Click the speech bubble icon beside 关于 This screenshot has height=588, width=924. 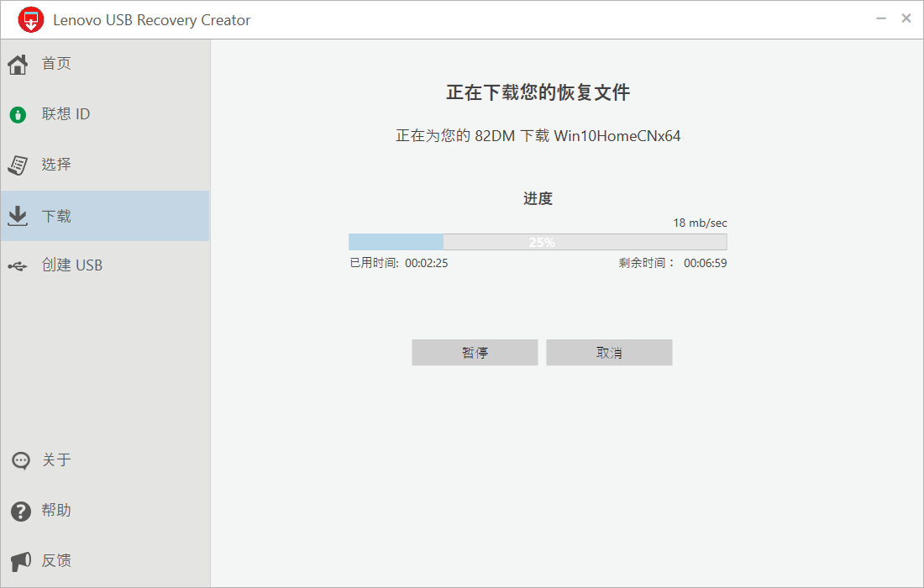tap(20, 460)
